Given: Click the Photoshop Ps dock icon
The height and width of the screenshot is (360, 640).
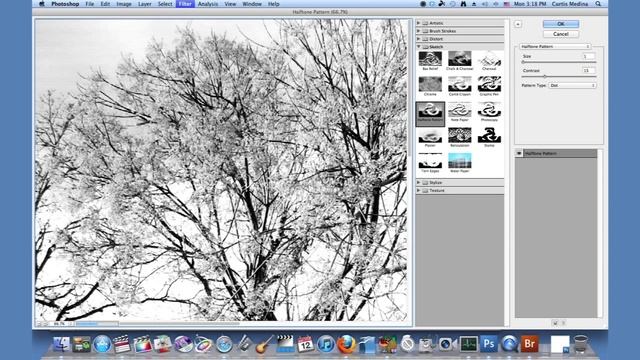Looking at the screenshot, I should point(489,344).
